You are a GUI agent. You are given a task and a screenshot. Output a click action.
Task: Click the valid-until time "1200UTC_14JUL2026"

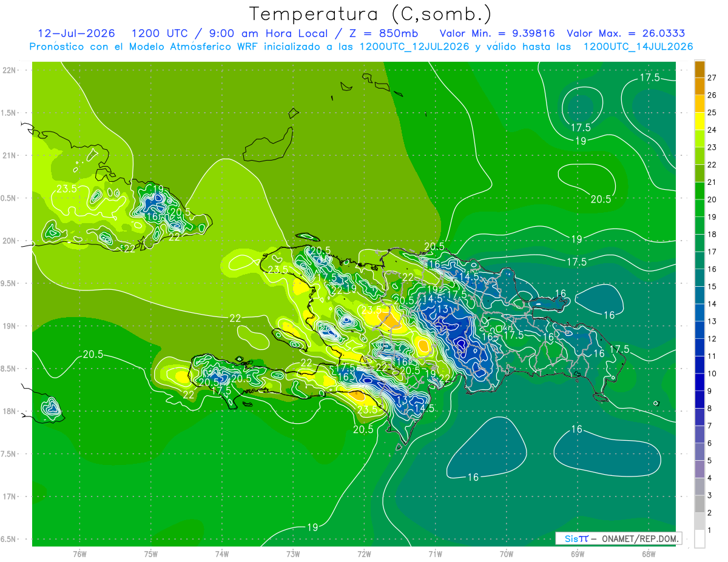tap(638, 47)
